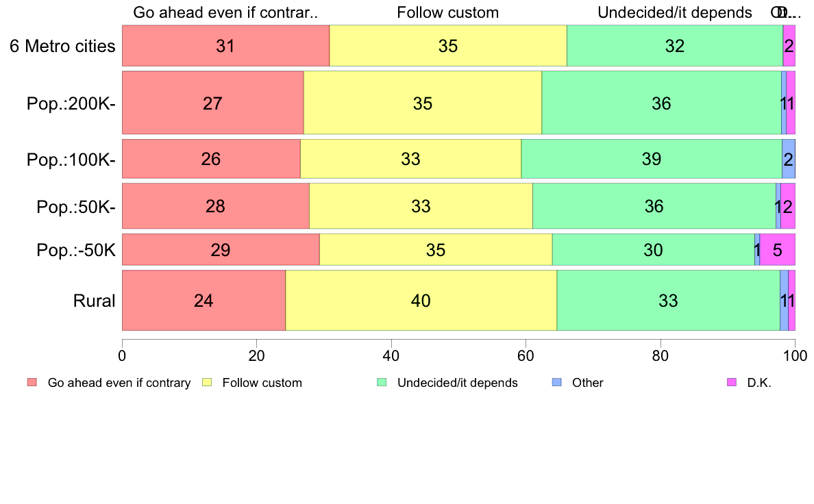Click the red 24 segment in Rural bar
814x504 pixels.
pyautogui.click(x=204, y=300)
